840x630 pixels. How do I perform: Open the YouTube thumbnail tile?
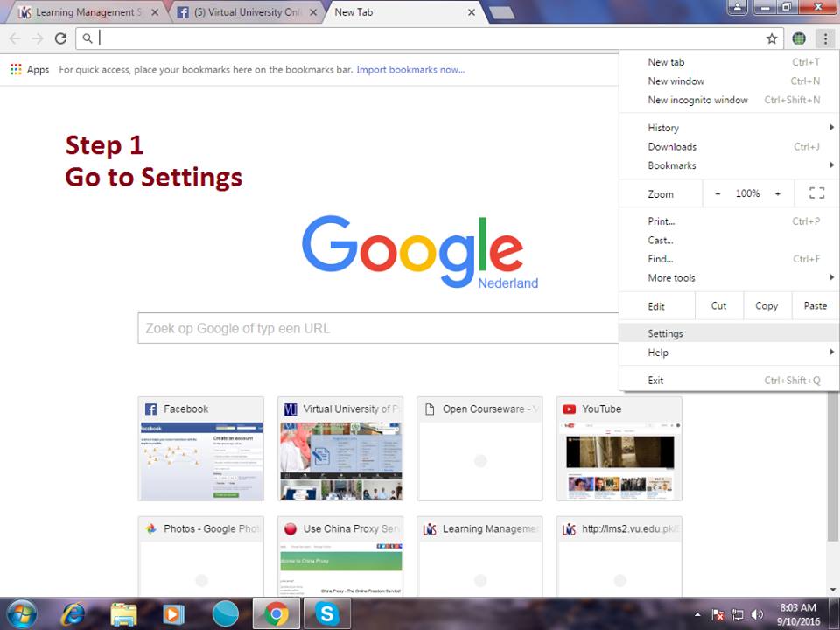point(619,449)
